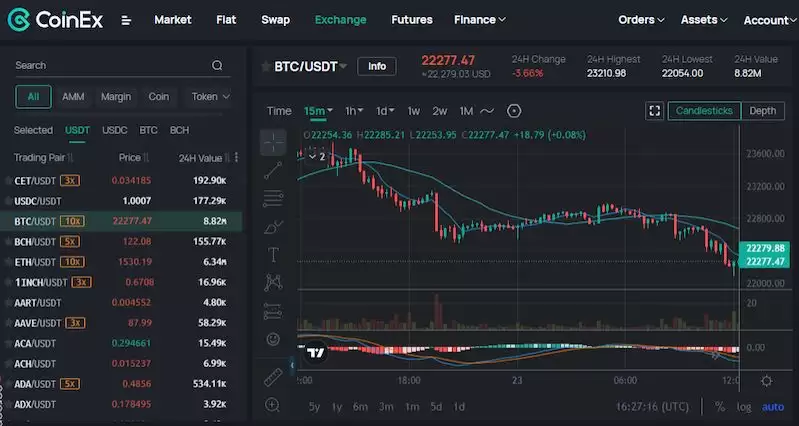Click the trading pair Search field
Screen dimensions: 799x426
[x=110, y=65]
